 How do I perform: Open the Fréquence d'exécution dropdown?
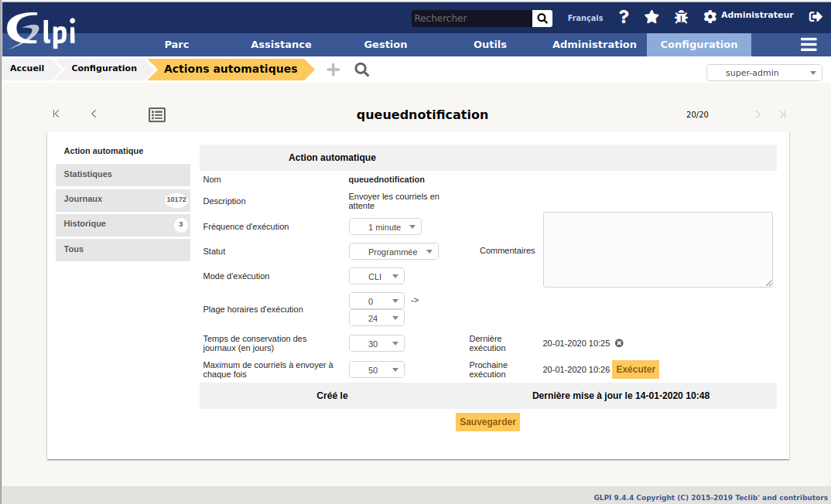click(385, 226)
